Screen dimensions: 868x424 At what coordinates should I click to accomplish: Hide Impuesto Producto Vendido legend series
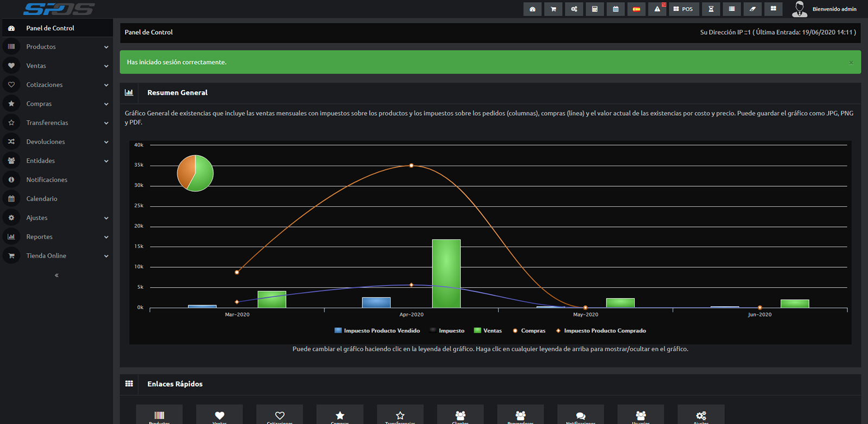pyautogui.click(x=378, y=331)
